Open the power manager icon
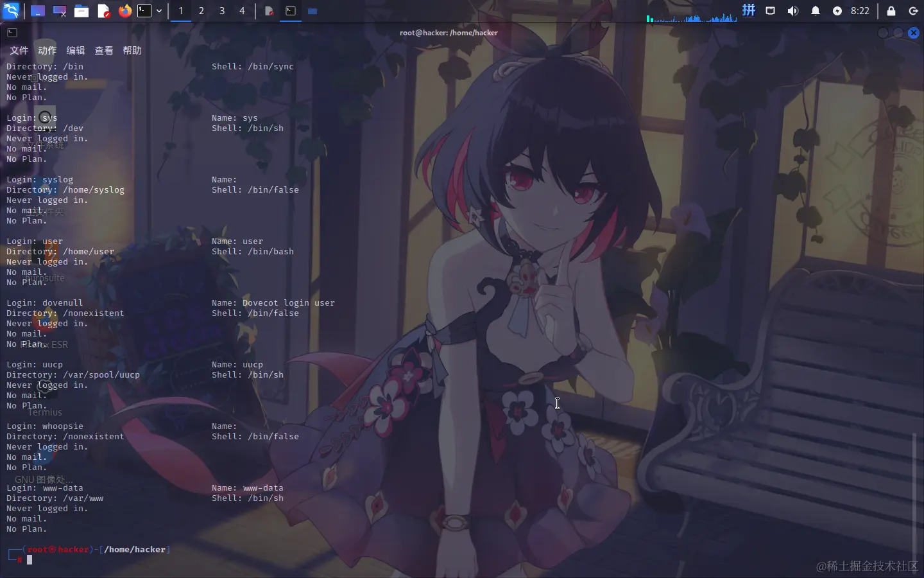 pyautogui.click(x=837, y=11)
